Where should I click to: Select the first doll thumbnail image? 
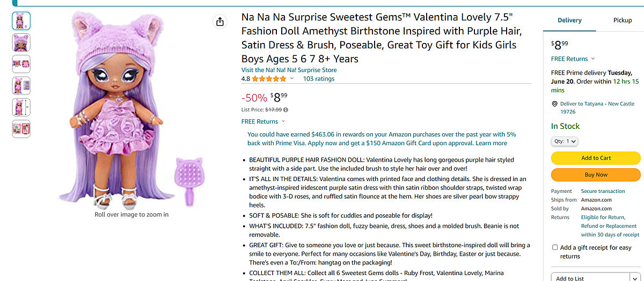click(x=21, y=21)
